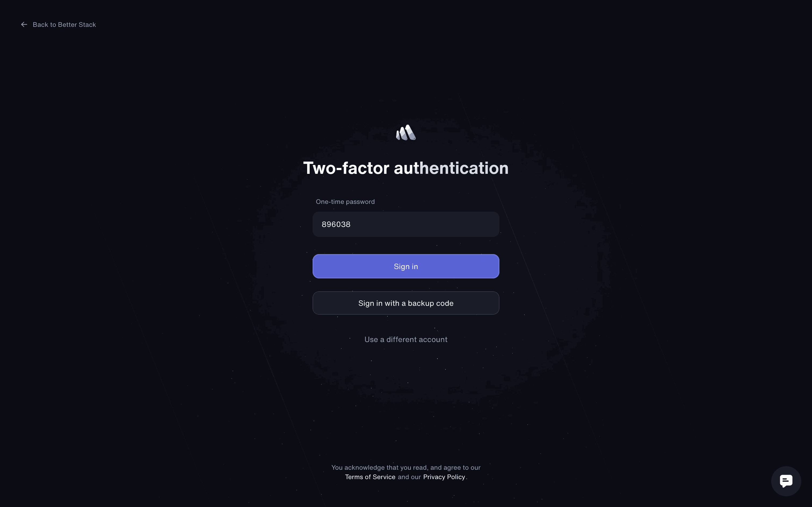This screenshot has width=812, height=507.
Task: Focus the One-time password field
Action: (406, 224)
